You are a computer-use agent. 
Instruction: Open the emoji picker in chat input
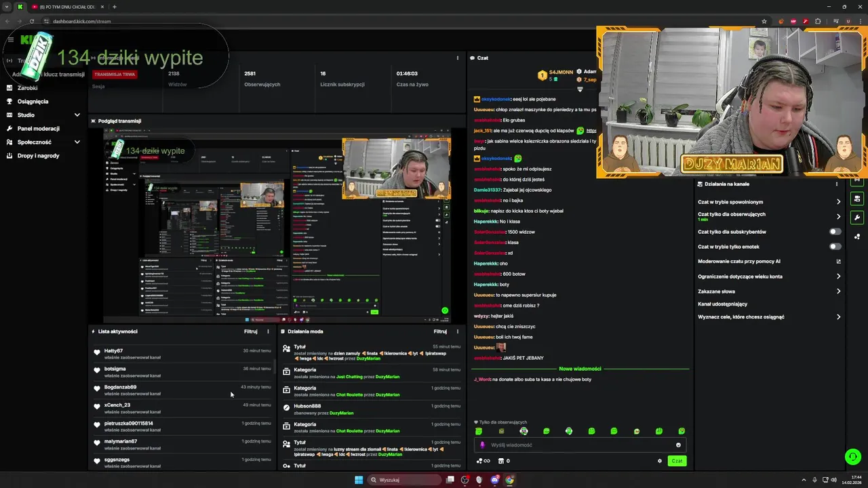pyautogui.click(x=678, y=445)
